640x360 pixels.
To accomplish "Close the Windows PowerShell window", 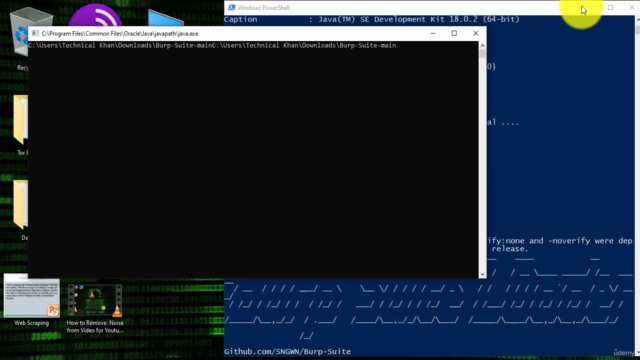I will 631,7.
